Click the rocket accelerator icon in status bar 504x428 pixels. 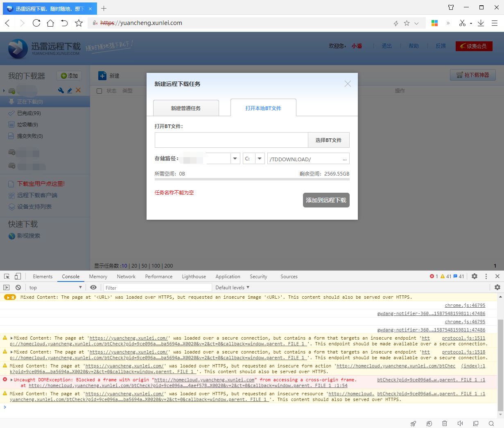(x=414, y=423)
